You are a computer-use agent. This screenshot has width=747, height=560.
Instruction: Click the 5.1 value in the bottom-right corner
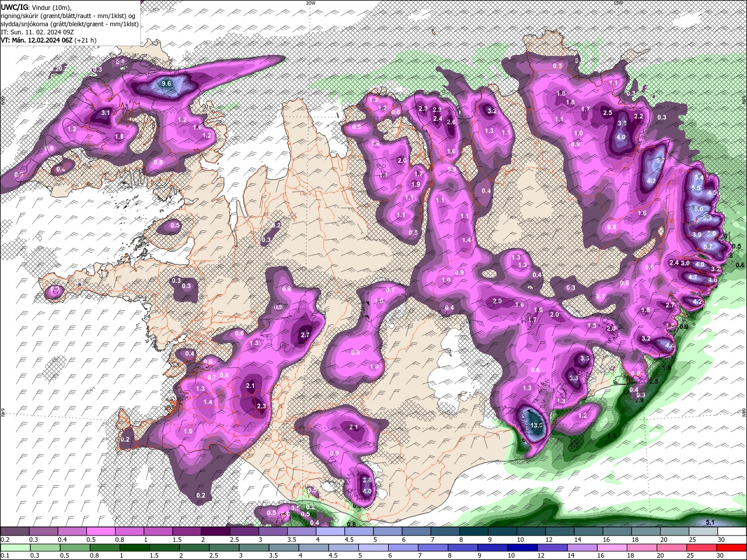coord(710,522)
